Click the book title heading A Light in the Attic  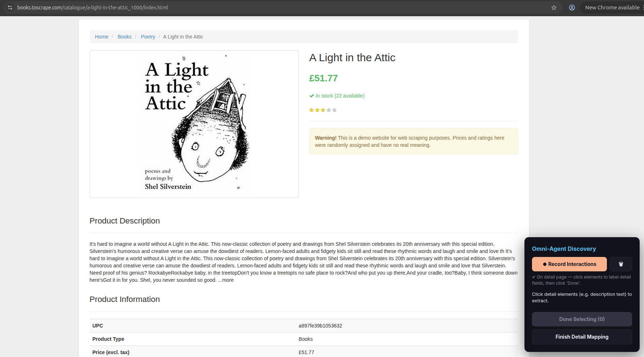[352, 58]
